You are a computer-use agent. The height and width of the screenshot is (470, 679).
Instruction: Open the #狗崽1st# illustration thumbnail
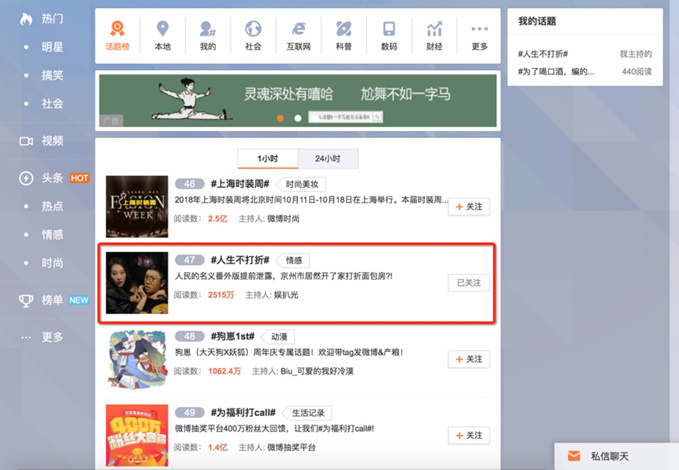137,359
